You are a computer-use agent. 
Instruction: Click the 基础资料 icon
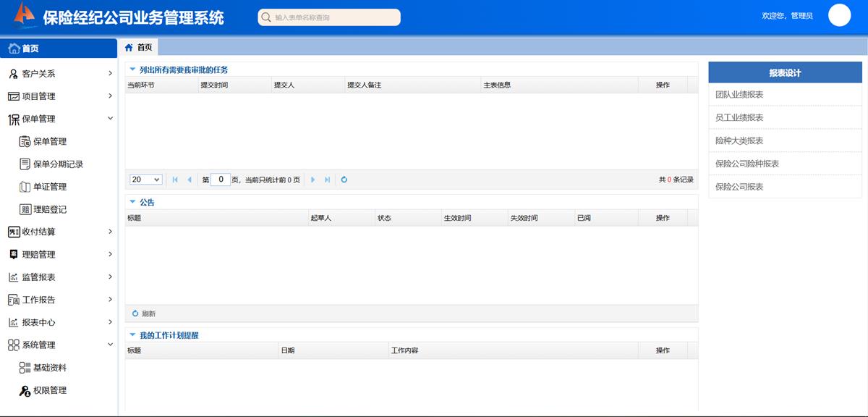pos(25,368)
